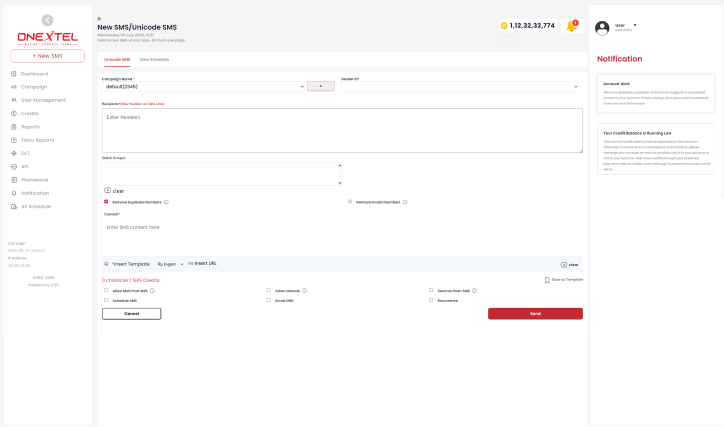
Task: Click into the Enter Numbers recipient field
Action: pos(342,130)
